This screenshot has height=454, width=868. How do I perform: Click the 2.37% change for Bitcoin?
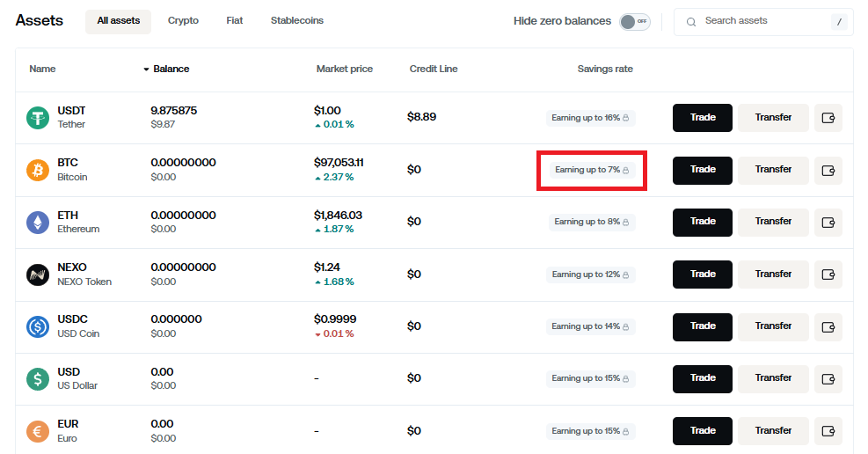[x=334, y=177]
